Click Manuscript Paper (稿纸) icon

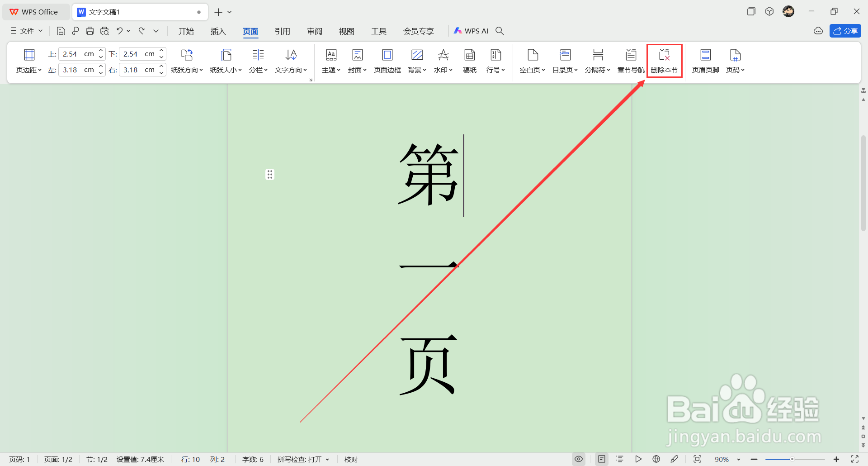coord(470,61)
